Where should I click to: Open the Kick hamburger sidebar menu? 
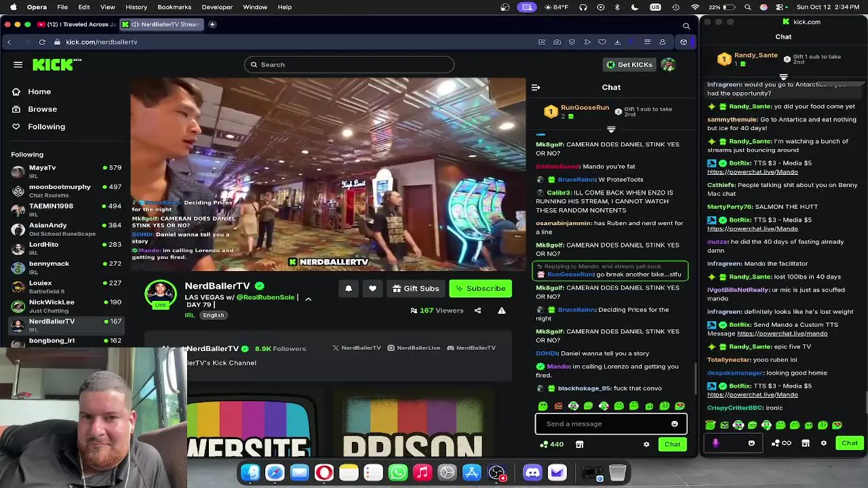click(x=18, y=64)
